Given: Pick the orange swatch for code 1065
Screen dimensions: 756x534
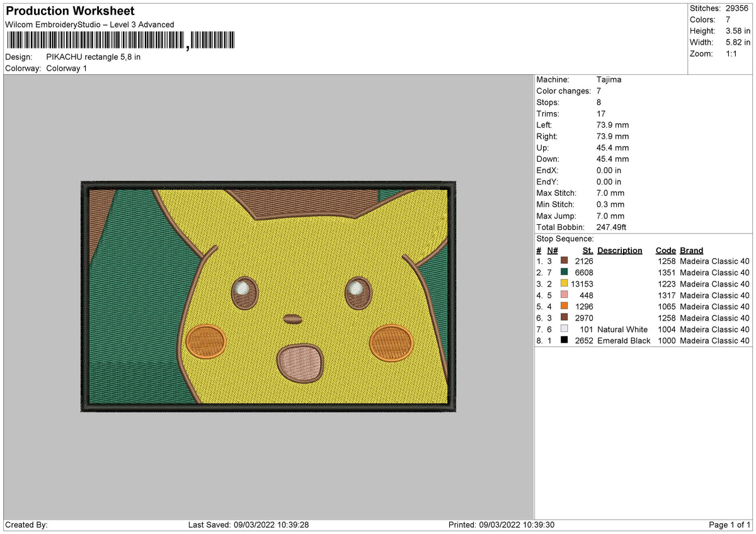Looking at the screenshot, I should 564,307.
